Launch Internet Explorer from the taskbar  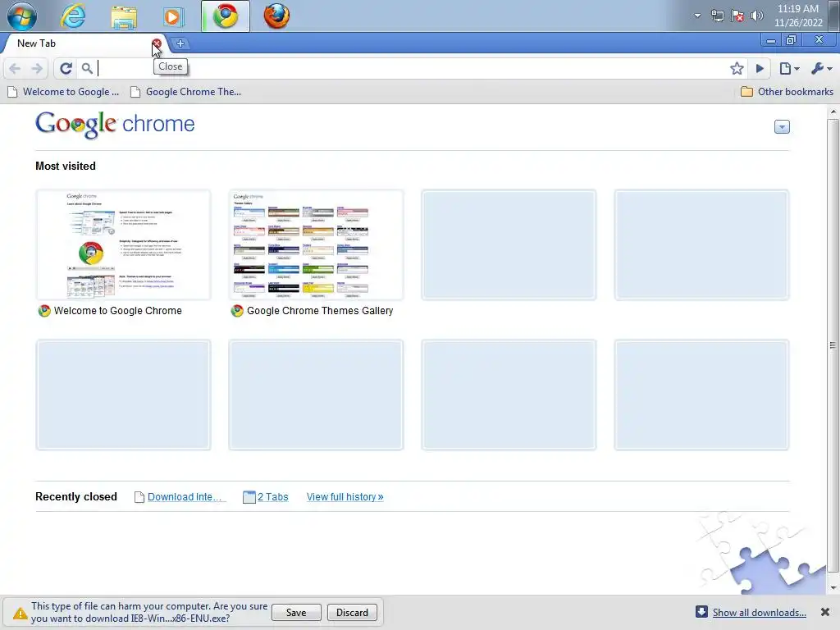tap(72, 16)
